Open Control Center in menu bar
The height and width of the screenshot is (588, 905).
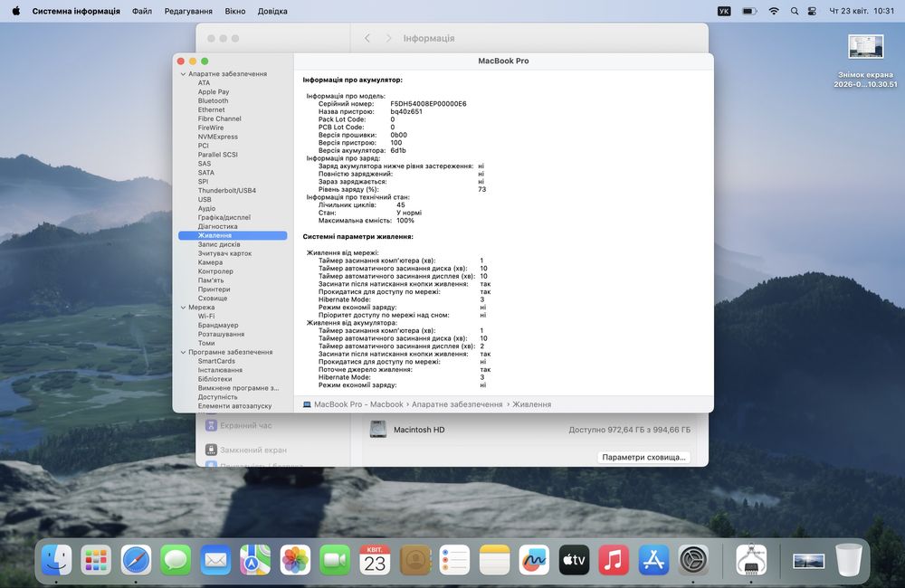click(x=812, y=11)
